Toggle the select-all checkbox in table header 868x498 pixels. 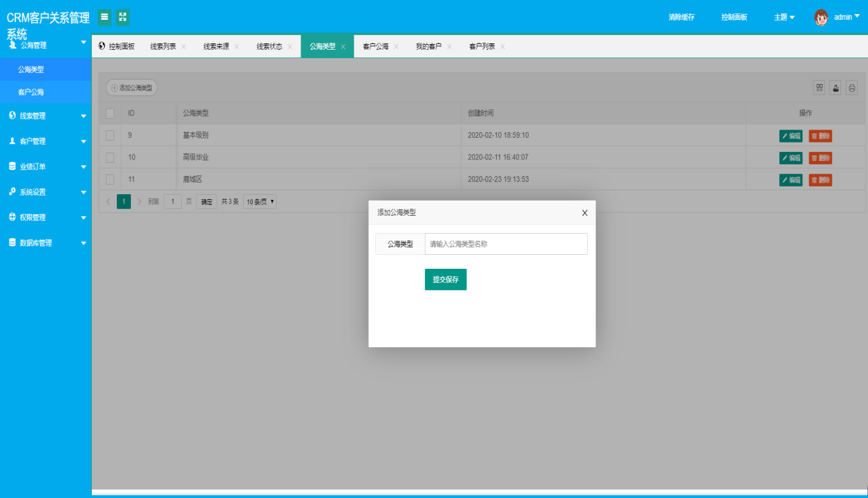click(110, 113)
